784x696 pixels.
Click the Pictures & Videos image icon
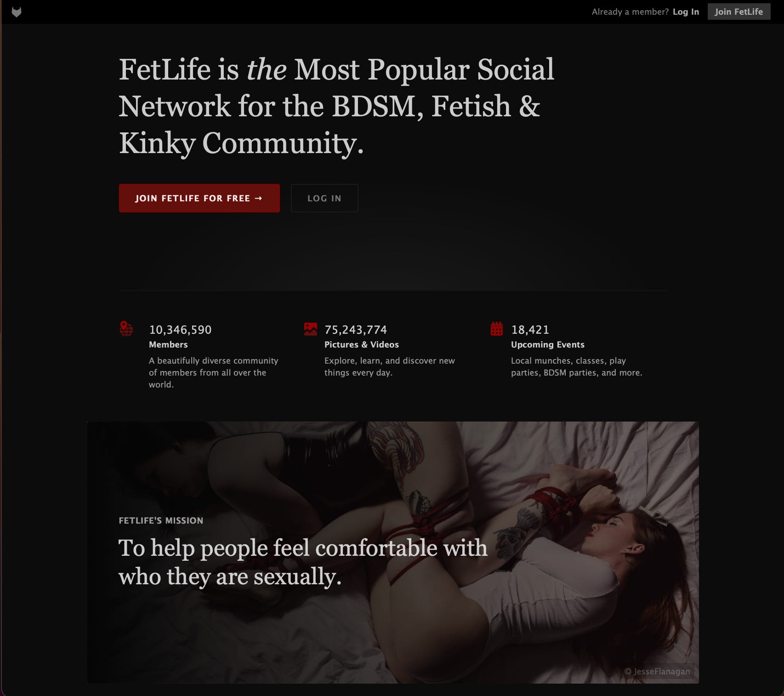click(311, 329)
